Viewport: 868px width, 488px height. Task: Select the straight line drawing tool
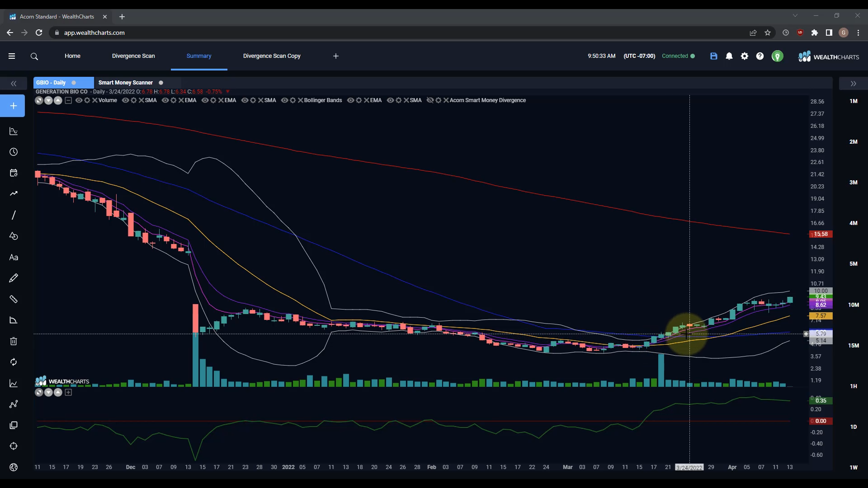(x=14, y=215)
